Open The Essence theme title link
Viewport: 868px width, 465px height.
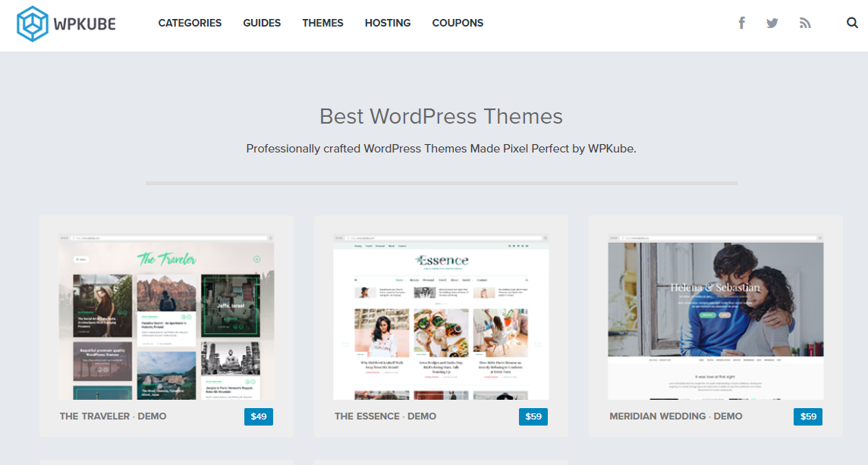(x=367, y=416)
